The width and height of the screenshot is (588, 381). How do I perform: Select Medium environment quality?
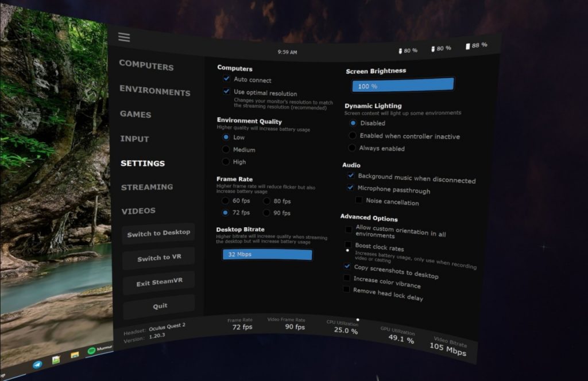[226, 149]
